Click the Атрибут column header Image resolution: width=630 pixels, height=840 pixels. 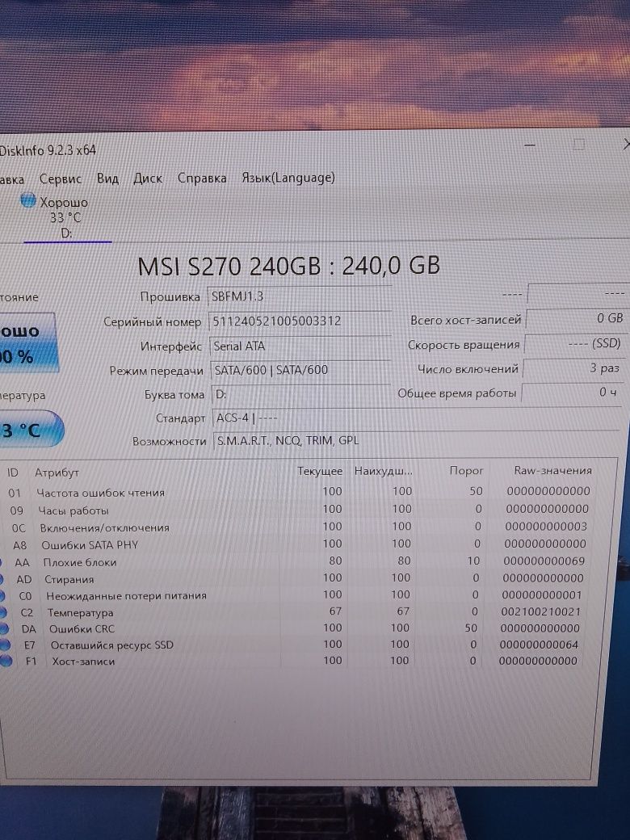pyautogui.click(x=57, y=472)
